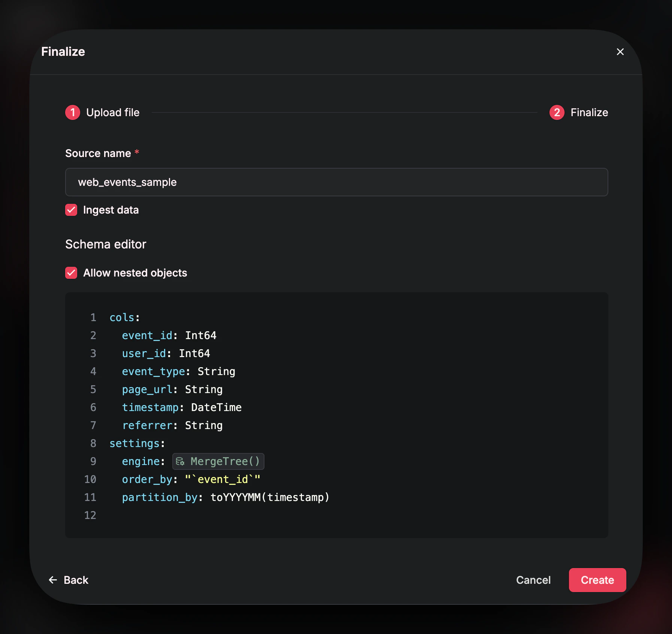Switch to the Upload file step

[x=113, y=112]
